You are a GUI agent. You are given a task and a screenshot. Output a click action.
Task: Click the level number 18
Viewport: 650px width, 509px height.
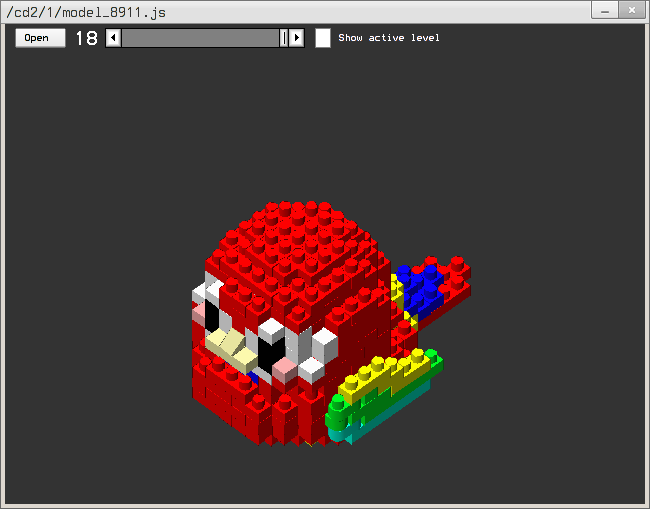click(x=87, y=38)
